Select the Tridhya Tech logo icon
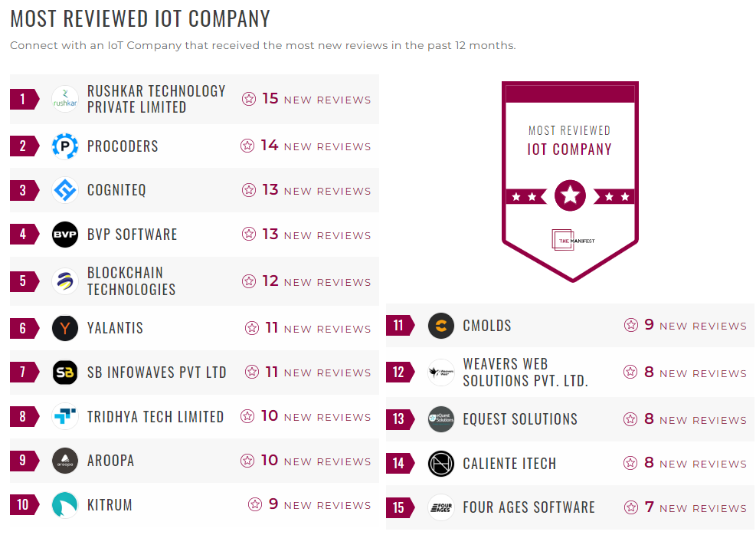Viewport: 756px width, 535px height. (65, 417)
